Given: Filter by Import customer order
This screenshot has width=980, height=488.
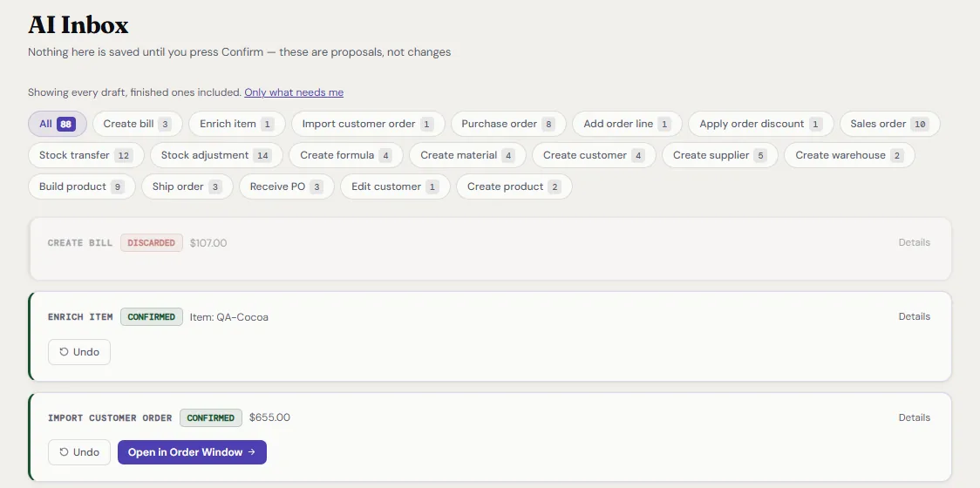Looking at the screenshot, I should pyautogui.click(x=368, y=124).
